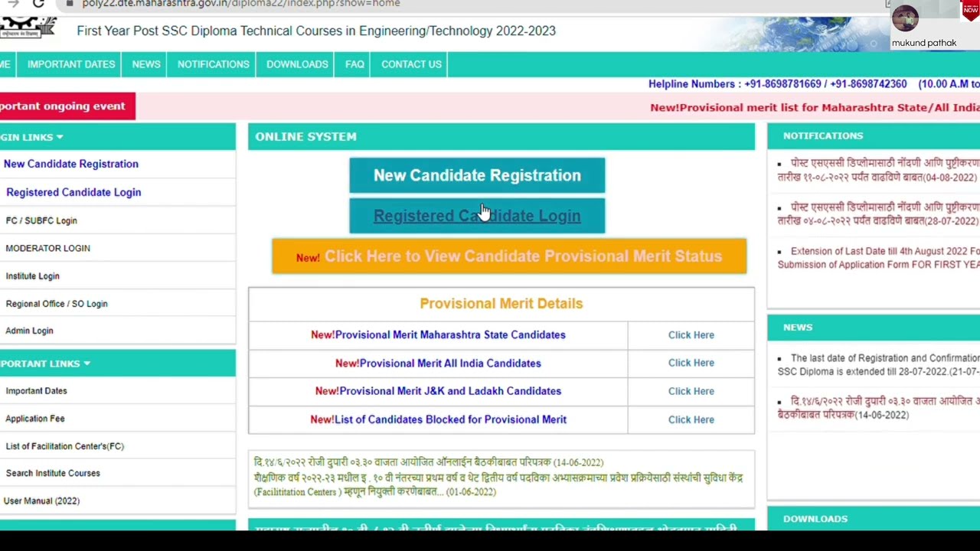The width and height of the screenshot is (980, 551).
Task: Open notification dated 28-07-2022
Action: (x=878, y=214)
